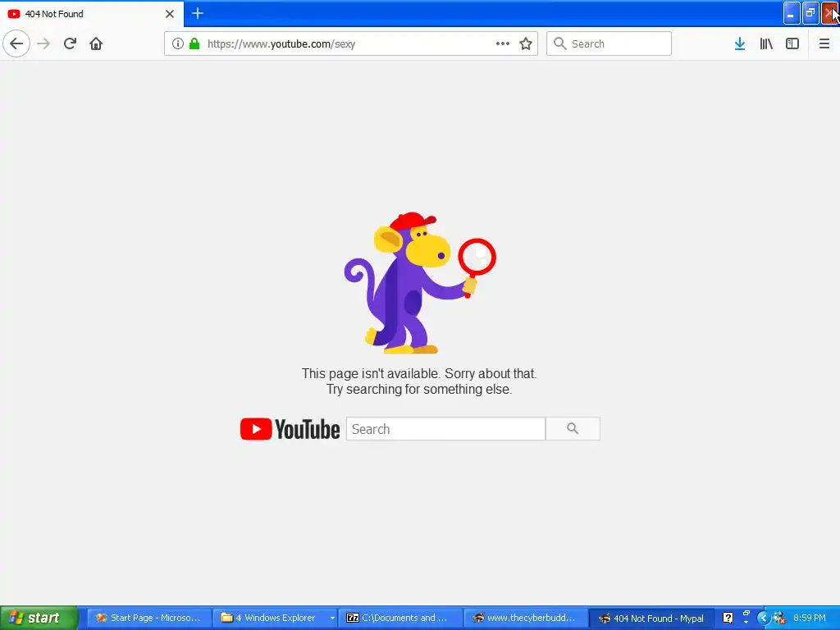This screenshot has height=630, width=840.
Task: Click 'Try searching for something else' text
Action: [419, 389]
